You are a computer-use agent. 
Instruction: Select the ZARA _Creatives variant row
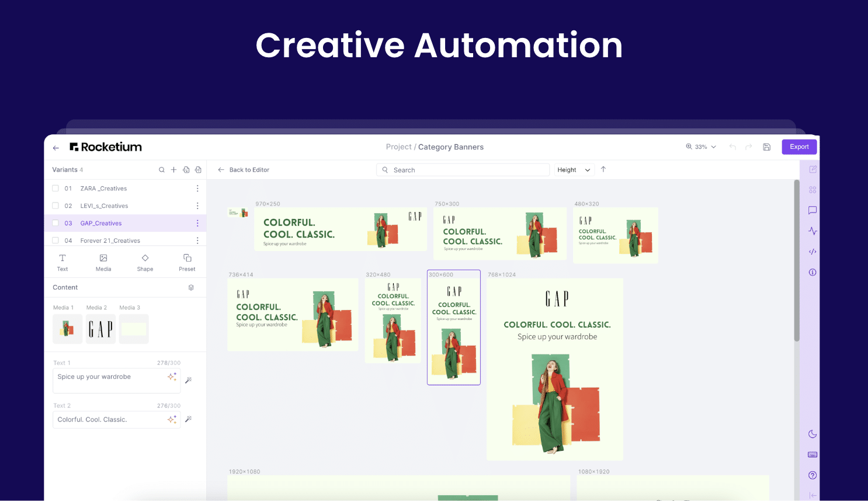click(125, 189)
